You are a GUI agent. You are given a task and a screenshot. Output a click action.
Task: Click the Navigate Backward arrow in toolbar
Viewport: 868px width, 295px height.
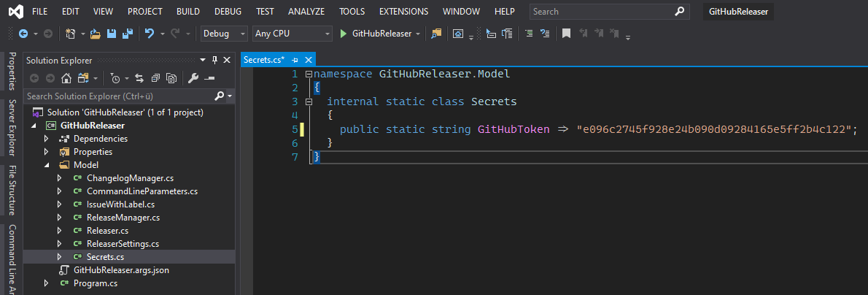(x=23, y=34)
